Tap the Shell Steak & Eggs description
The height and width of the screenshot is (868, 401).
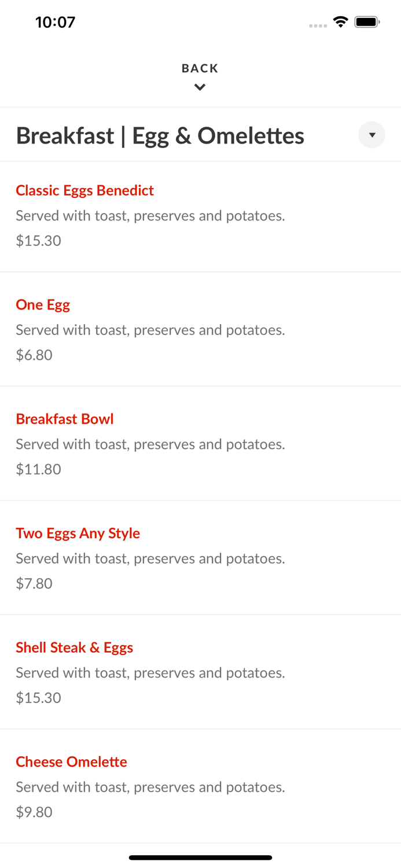point(150,672)
